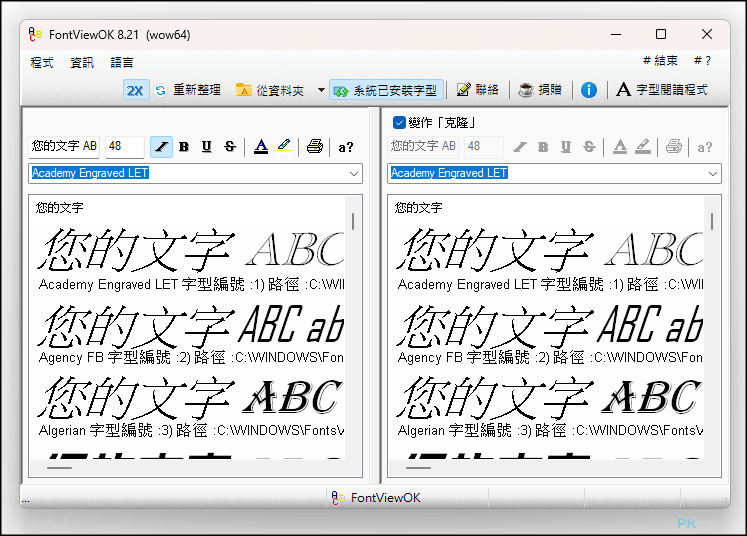Expand the left Academy Engraved LET font dropdown
The width and height of the screenshot is (747, 536).
[354, 173]
